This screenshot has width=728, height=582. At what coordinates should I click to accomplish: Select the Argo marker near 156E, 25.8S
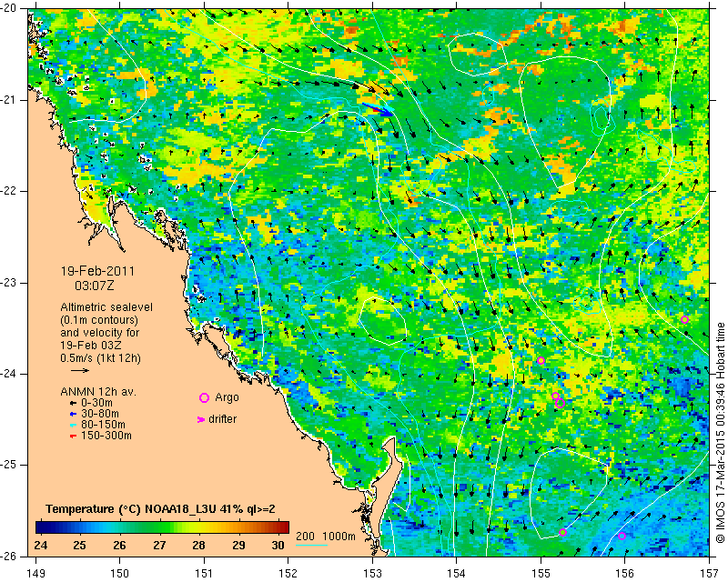tap(622, 536)
